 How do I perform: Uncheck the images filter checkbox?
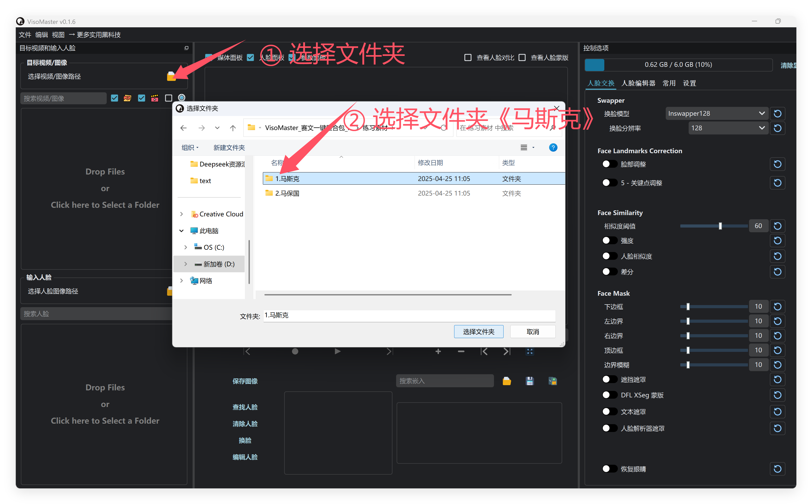tap(115, 98)
